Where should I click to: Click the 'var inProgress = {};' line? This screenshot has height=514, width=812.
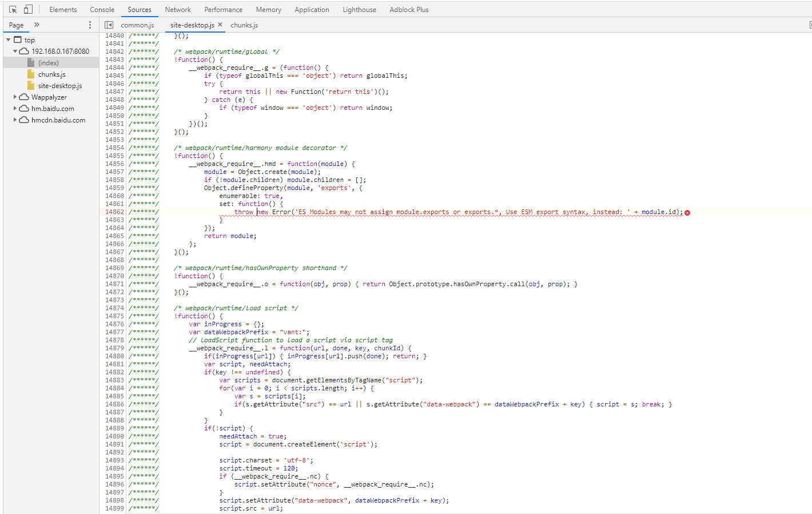(226, 324)
